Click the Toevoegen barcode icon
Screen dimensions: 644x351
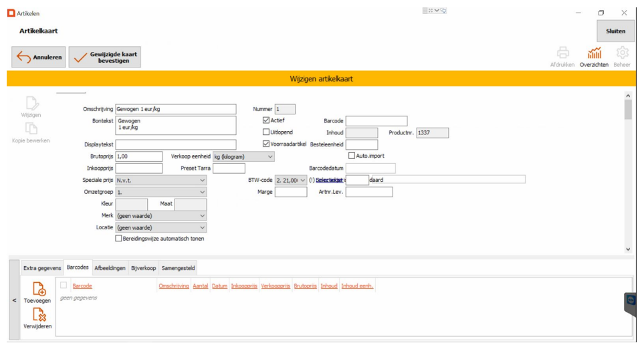click(38, 289)
